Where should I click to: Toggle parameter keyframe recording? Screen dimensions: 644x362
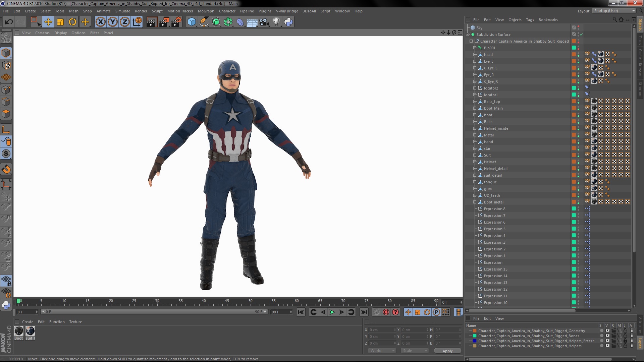point(436,312)
